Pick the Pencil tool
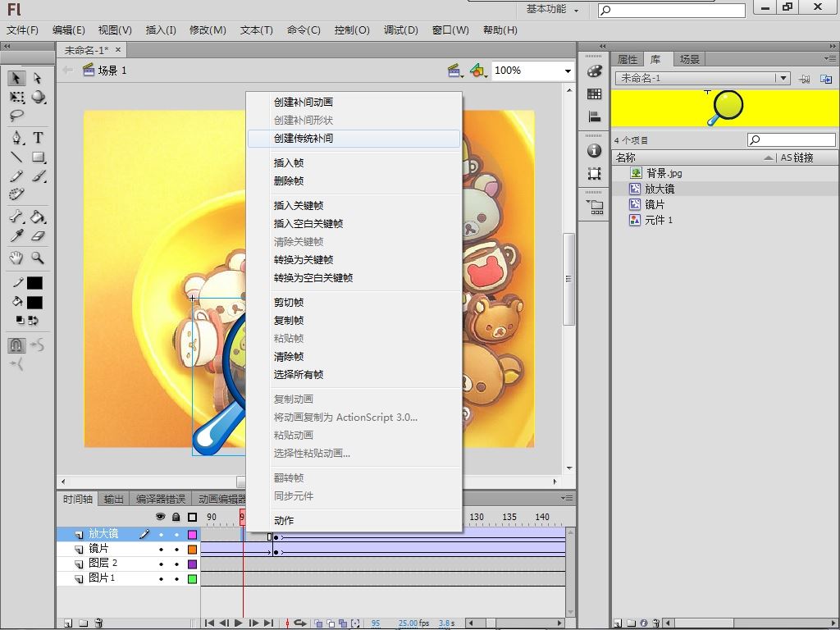This screenshot has width=840, height=630. 16,176
